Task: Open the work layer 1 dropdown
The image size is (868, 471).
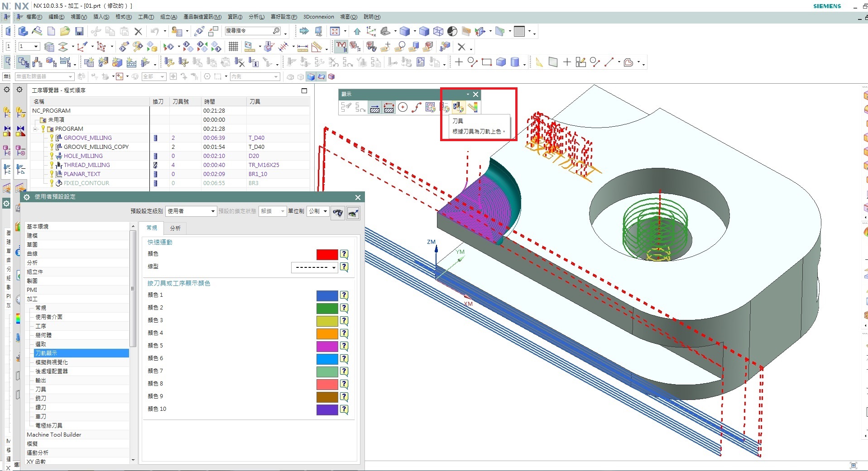Action: click(x=29, y=47)
